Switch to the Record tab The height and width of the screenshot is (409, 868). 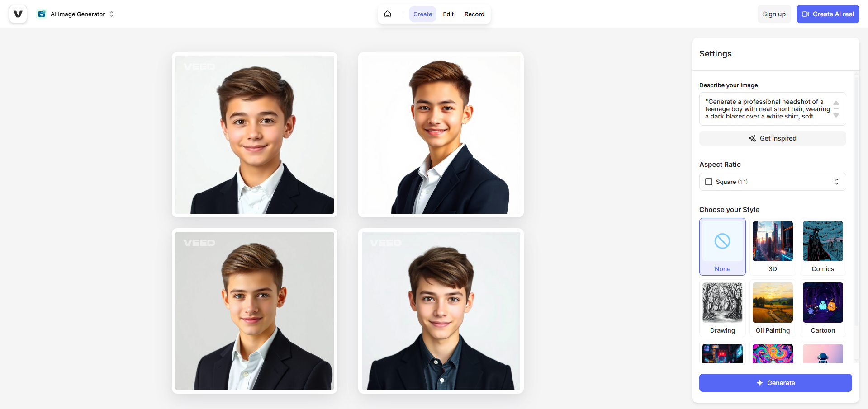(474, 14)
